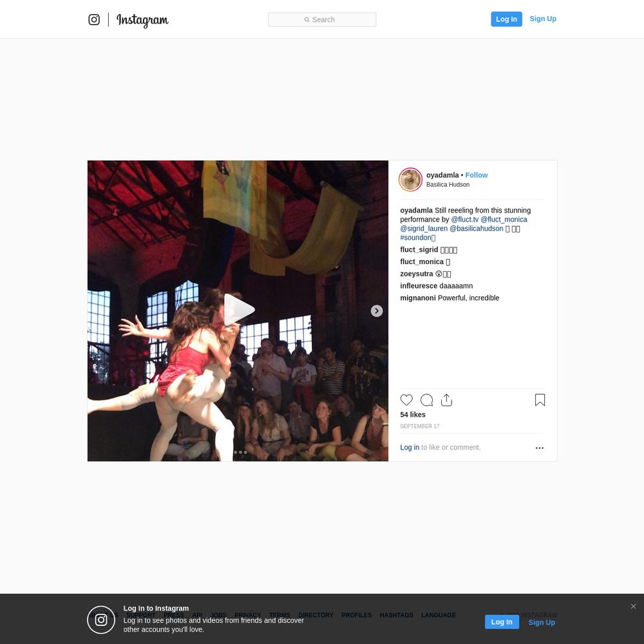Image resolution: width=644 pixels, height=644 pixels.
Task: Open the DIRECTORY footer link
Action: coord(316,615)
